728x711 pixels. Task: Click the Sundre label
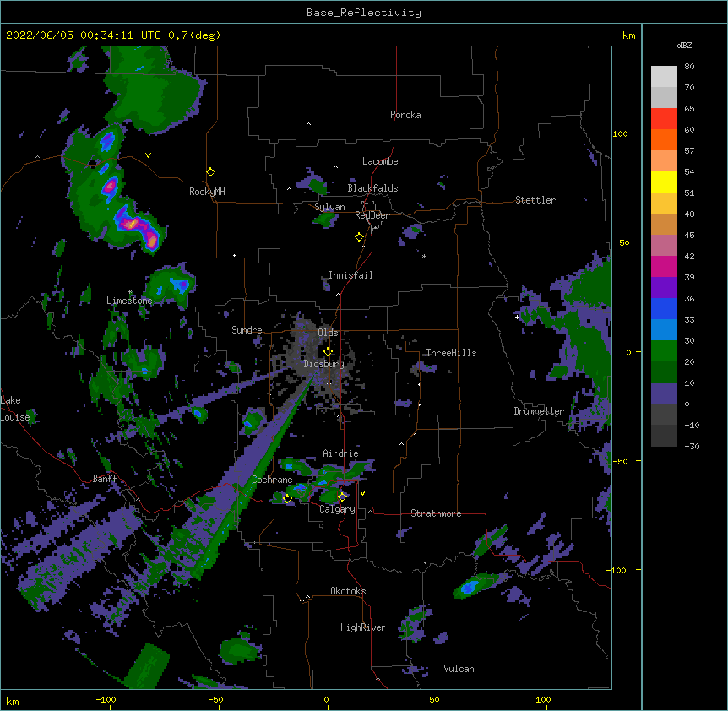pyautogui.click(x=247, y=330)
